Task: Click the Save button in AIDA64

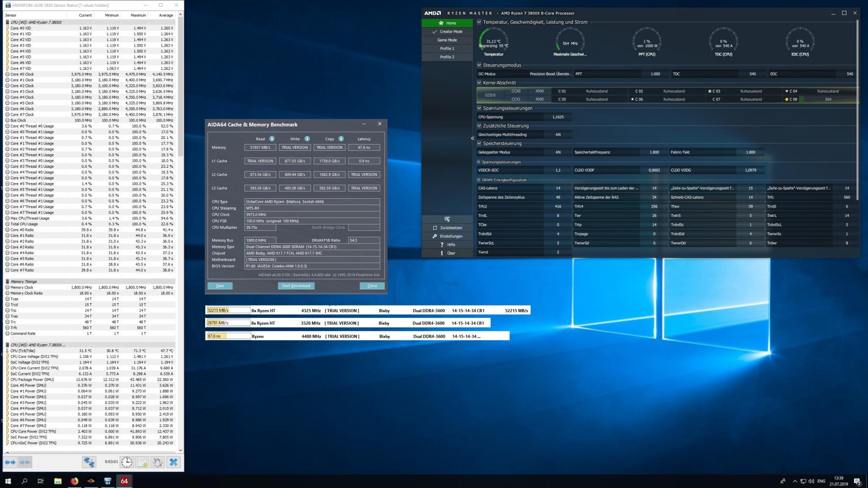Action: point(220,286)
